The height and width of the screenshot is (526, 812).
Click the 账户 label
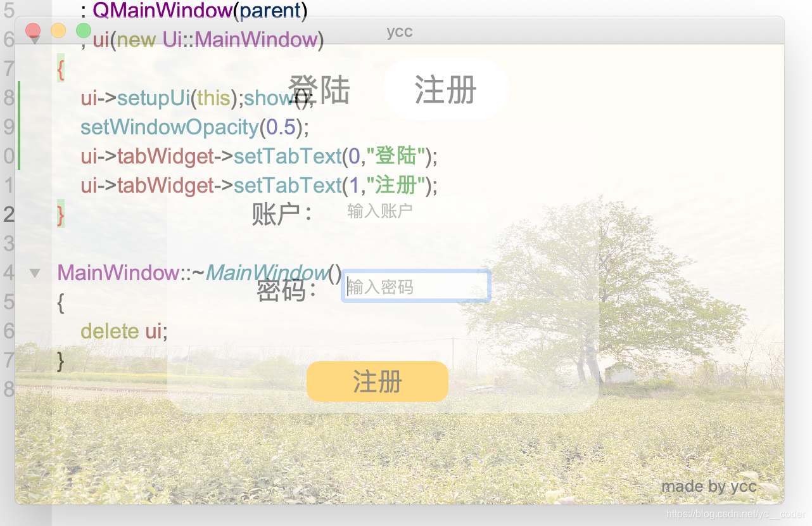281,214
